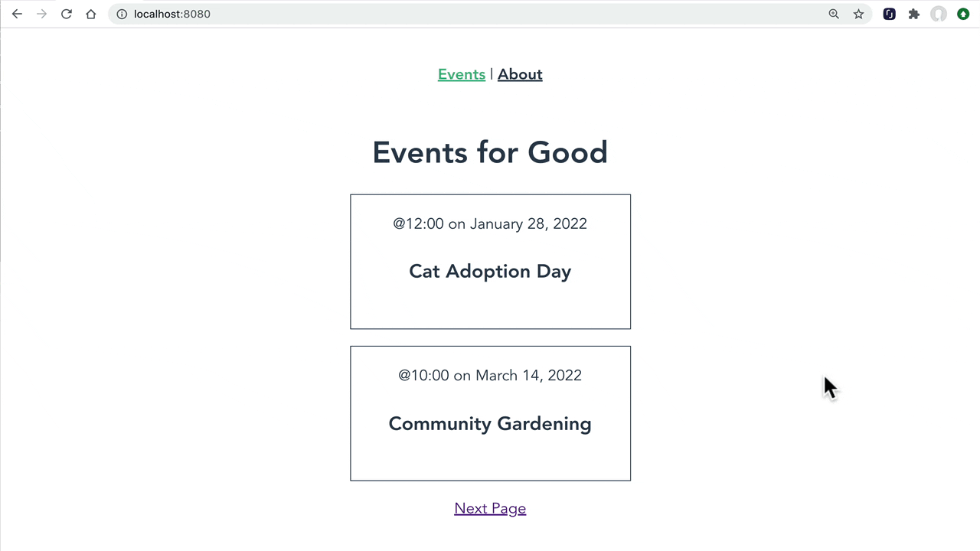980x551 pixels.
Task: Select the March 14, 2022 event date text
Action: [528, 375]
